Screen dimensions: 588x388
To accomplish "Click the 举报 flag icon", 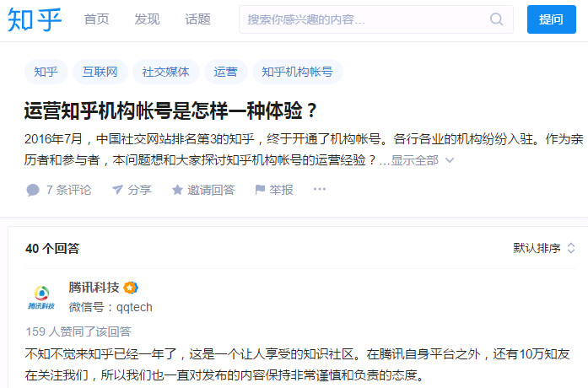I will click(x=260, y=190).
